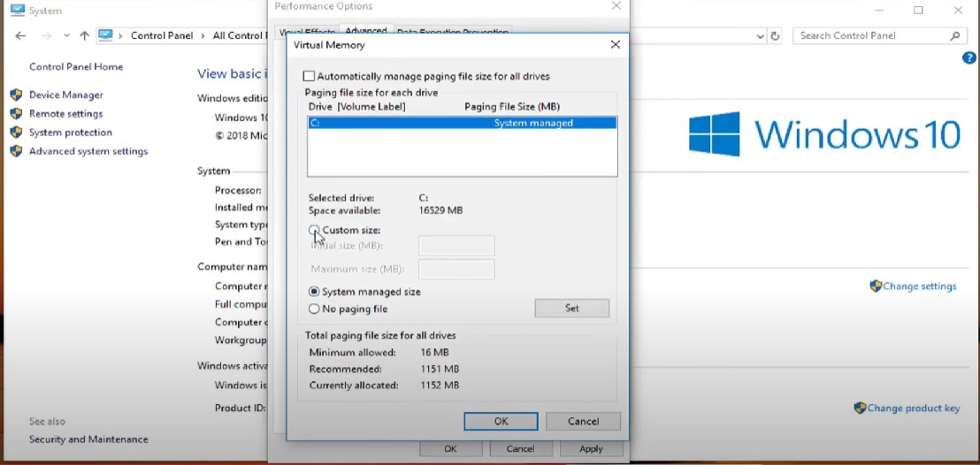Image resolution: width=980 pixels, height=465 pixels.
Task: Open System protection link
Action: (x=71, y=133)
